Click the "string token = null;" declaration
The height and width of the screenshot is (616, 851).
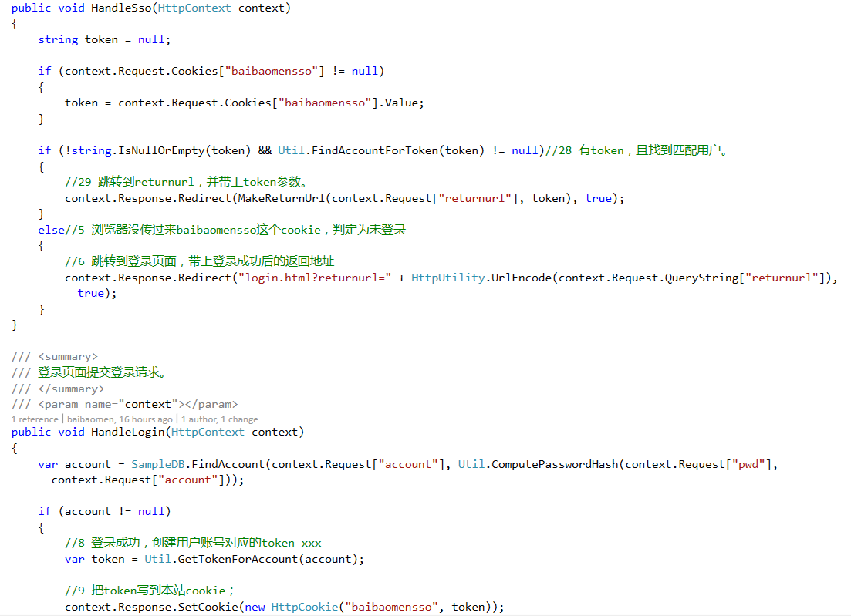click(104, 39)
